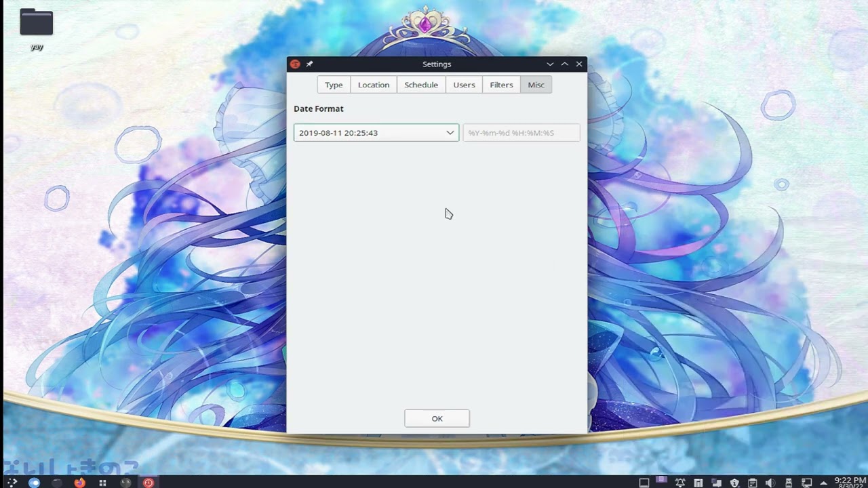Image resolution: width=868 pixels, height=488 pixels.
Task: Click the purple virtual desktop pager
Action: pos(662,479)
